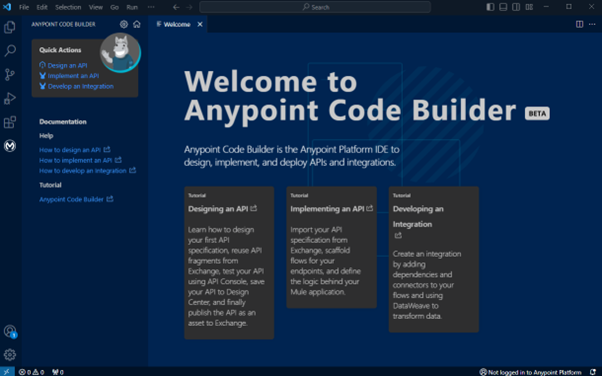Click the external link icon under Developing an Integration
Screen dimensions: 602x376
(398, 235)
